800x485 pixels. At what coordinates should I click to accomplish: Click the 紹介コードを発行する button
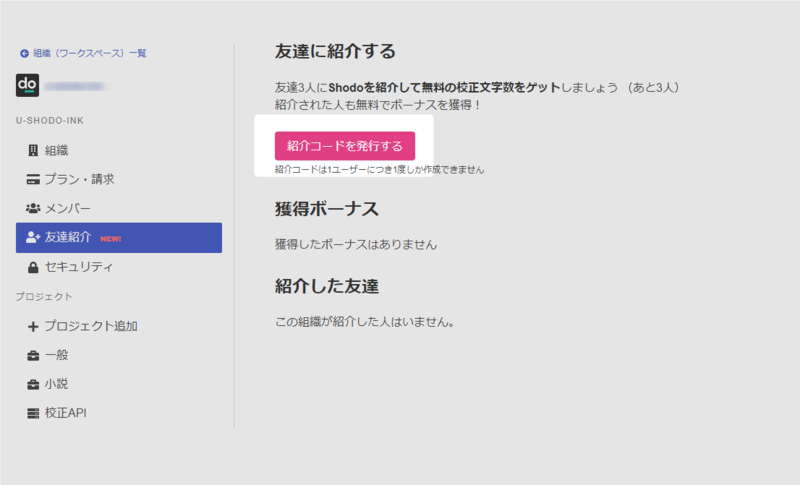pyautogui.click(x=345, y=146)
